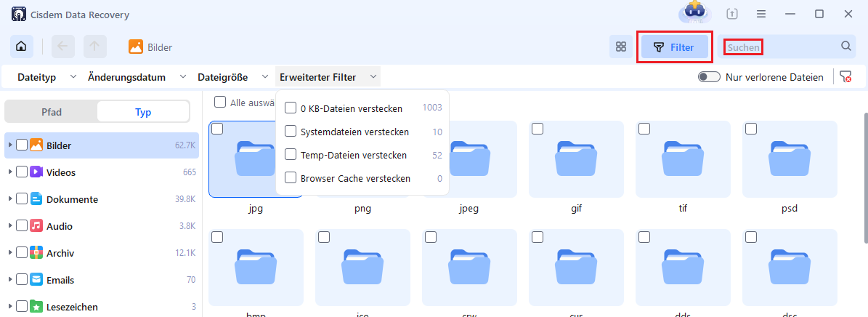Viewport: 868px width, 317px height.
Task: Tick the Emails checkbox in sidebar
Action: [x=22, y=280]
